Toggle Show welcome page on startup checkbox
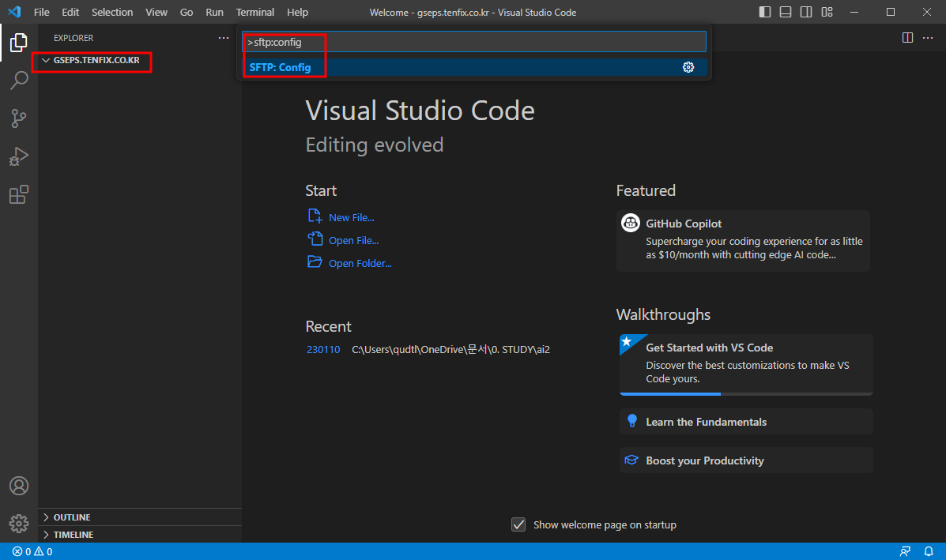This screenshot has width=946, height=560. click(x=518, y=524)
